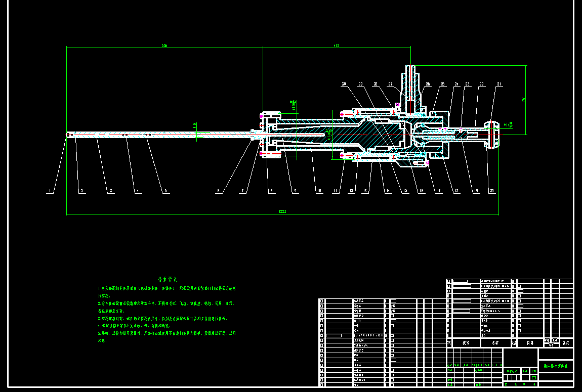Click part balloon number 8
The width and height of the screenshot is (582, 392).
pyautogui.click(x=271, y=191)
